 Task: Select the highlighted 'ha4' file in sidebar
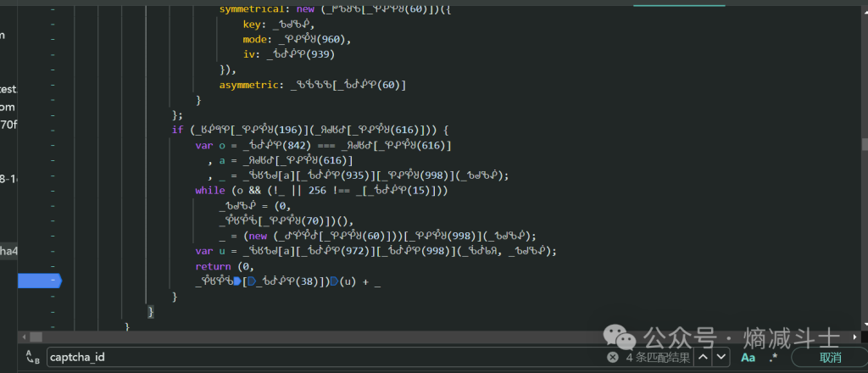click(x=8, y=250)
